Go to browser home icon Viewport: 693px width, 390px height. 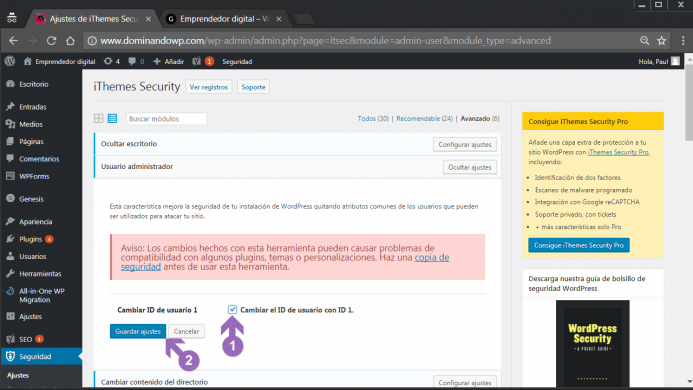[70, 41]
